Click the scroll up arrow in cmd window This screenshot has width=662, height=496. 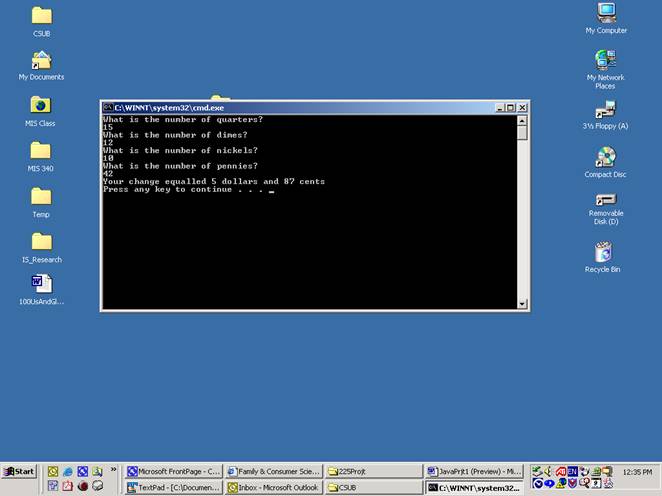(x=522, y=121)
